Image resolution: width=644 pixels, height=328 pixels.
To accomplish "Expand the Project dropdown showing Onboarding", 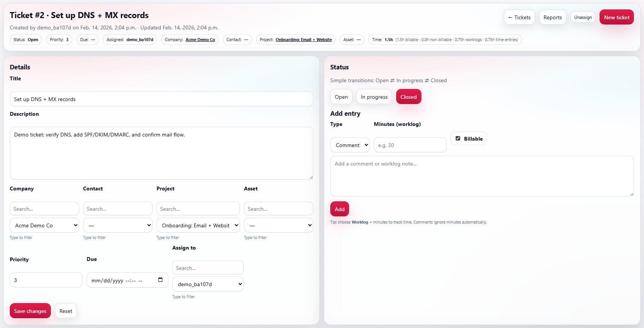I will tap(198, 225).
